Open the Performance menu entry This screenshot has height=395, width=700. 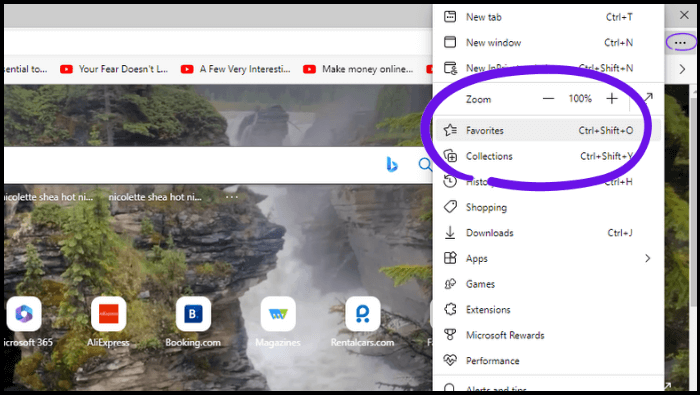[x=548, y=360]
